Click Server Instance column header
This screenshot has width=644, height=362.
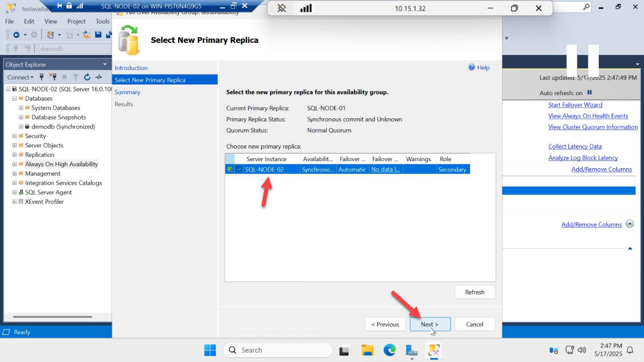[271, 159]
